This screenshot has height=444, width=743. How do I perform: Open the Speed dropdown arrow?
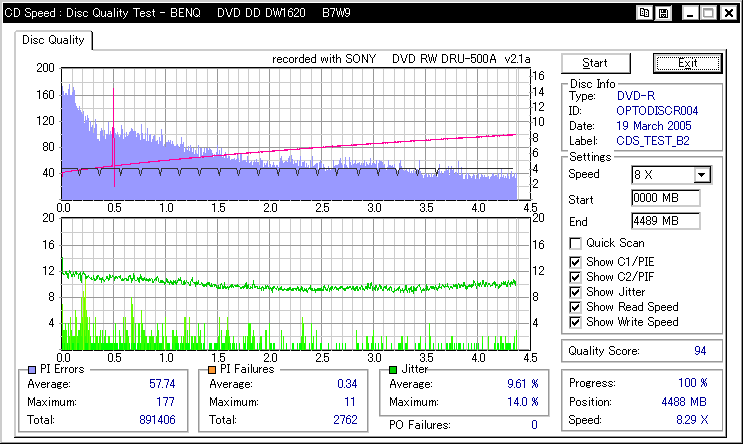702,175
